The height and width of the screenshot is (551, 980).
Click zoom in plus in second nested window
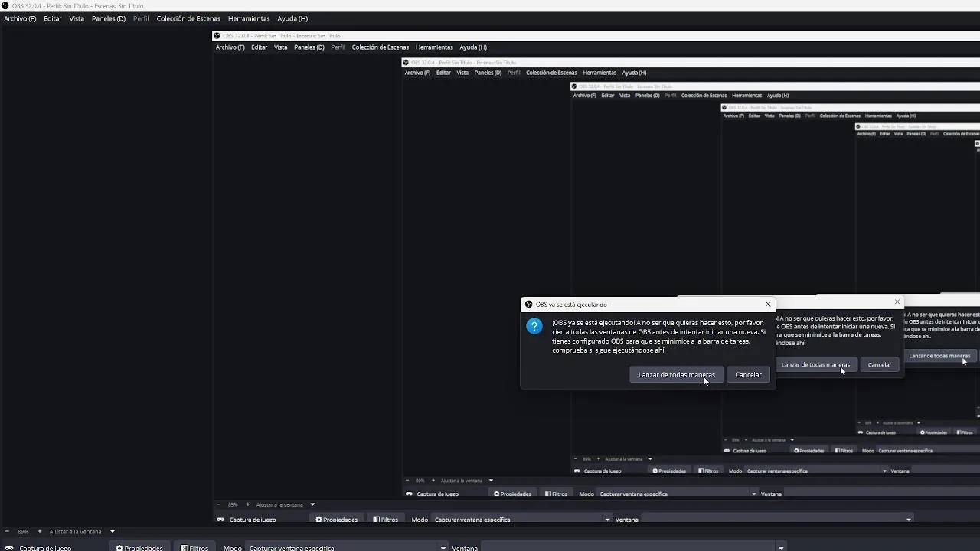433,481
